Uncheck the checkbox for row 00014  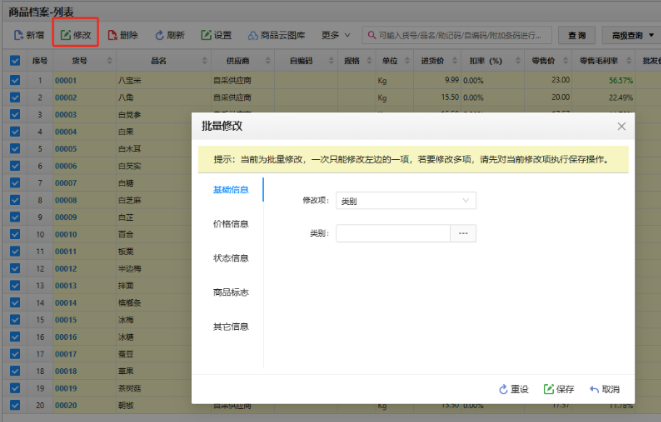pos(15,302)
